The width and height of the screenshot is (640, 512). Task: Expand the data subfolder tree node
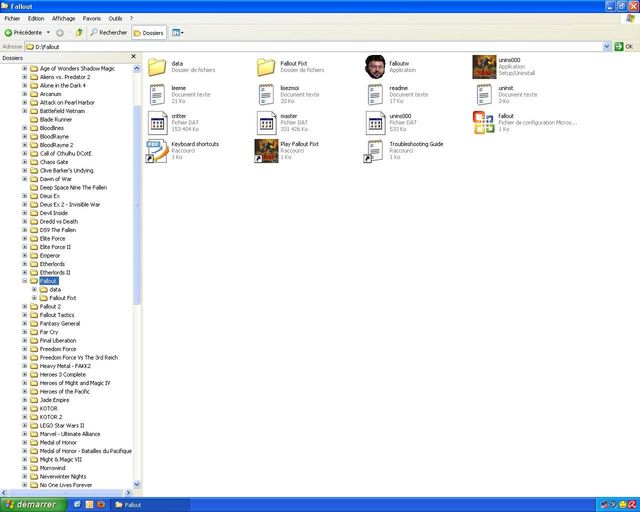pos(34,289)
